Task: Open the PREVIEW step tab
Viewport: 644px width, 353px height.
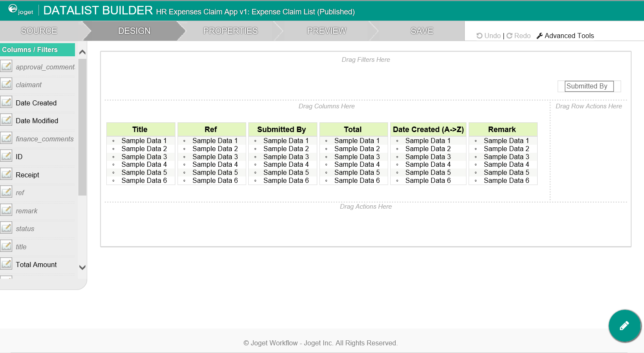Action: click(326, 31)
